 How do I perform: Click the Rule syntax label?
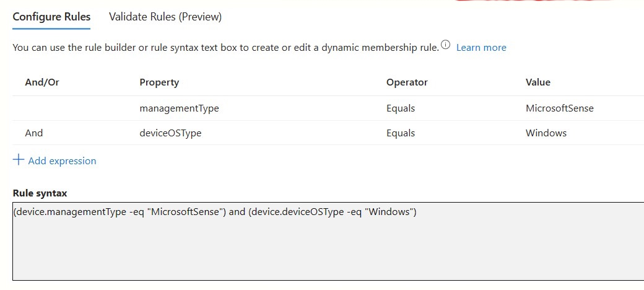tap(40, 193)
